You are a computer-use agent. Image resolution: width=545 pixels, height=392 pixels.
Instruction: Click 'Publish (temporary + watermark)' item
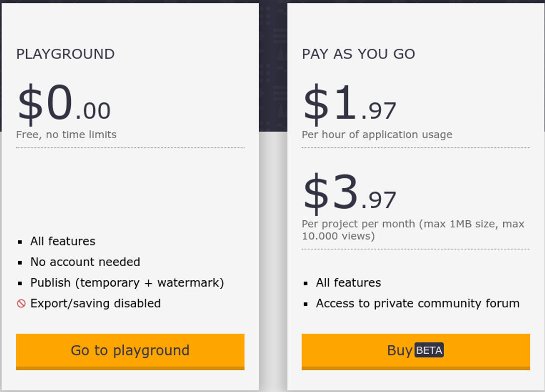[127, 282]
